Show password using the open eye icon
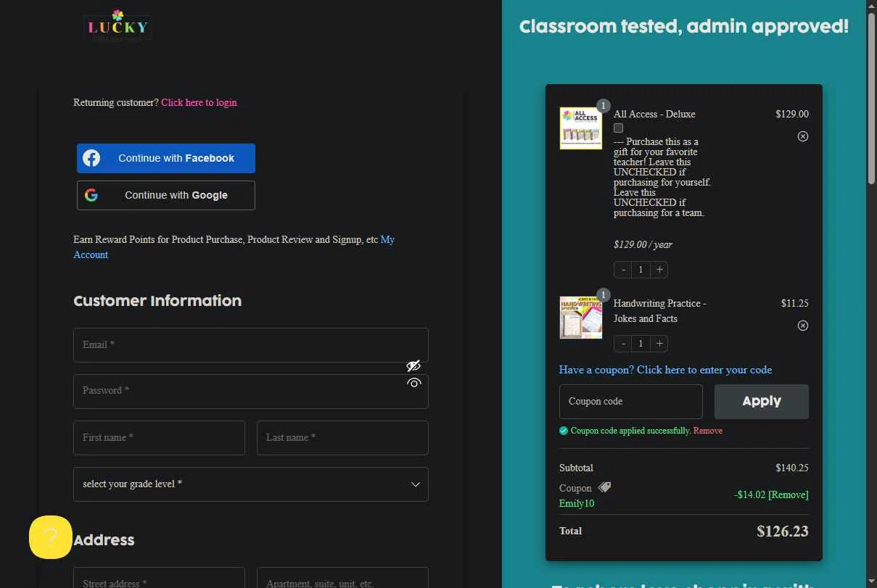Viewport: 877px width, 588px height. click(413, 383)
